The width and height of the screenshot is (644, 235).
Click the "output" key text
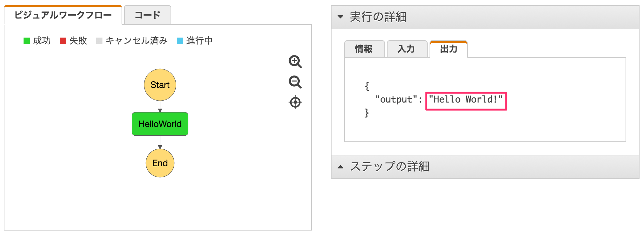(396, 99)
